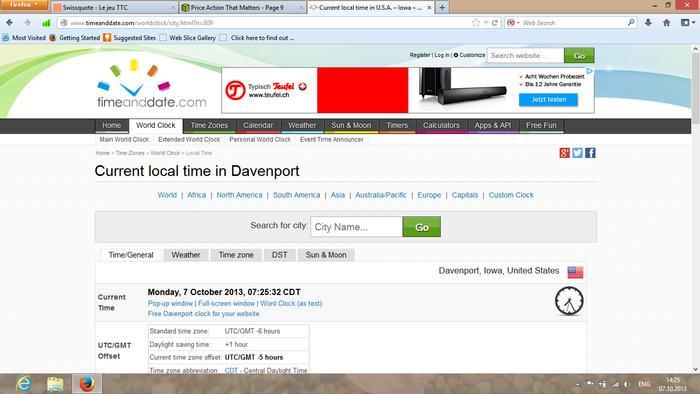The image size is (700, 394).
Task: Click the green Go city search button
Action: (421, 227)
